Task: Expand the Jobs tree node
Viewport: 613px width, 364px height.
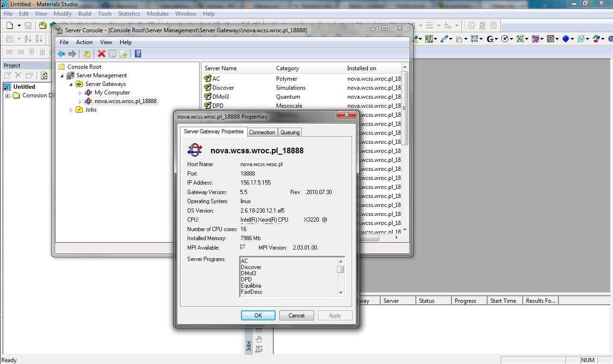Action: tap(71, 110)
